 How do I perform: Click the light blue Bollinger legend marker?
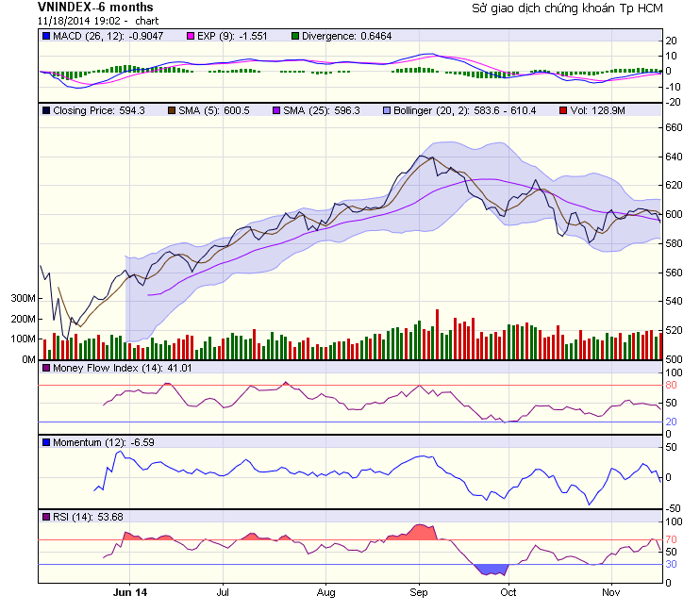pos(388,110)
